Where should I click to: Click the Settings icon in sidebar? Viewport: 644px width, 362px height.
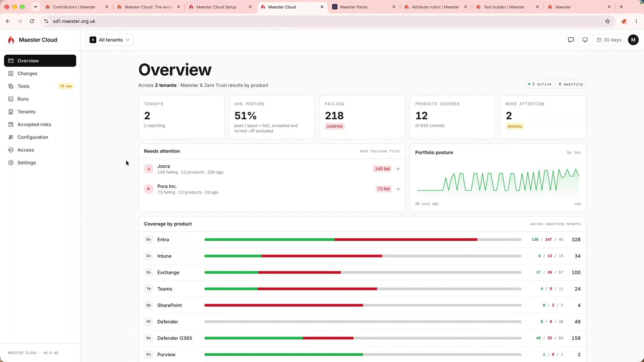pyautogui.click(x=11, y=163)
